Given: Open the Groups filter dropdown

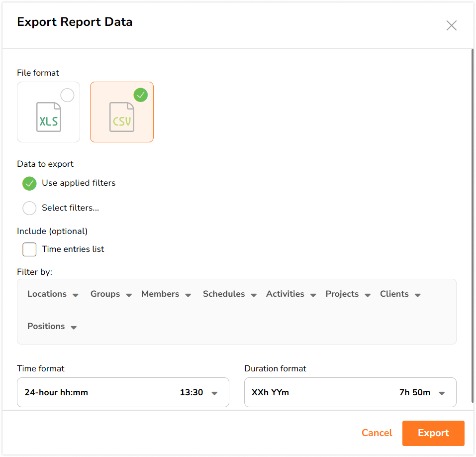Looking at the screenshot, I should pyautogui.click(x=111, y=294).
